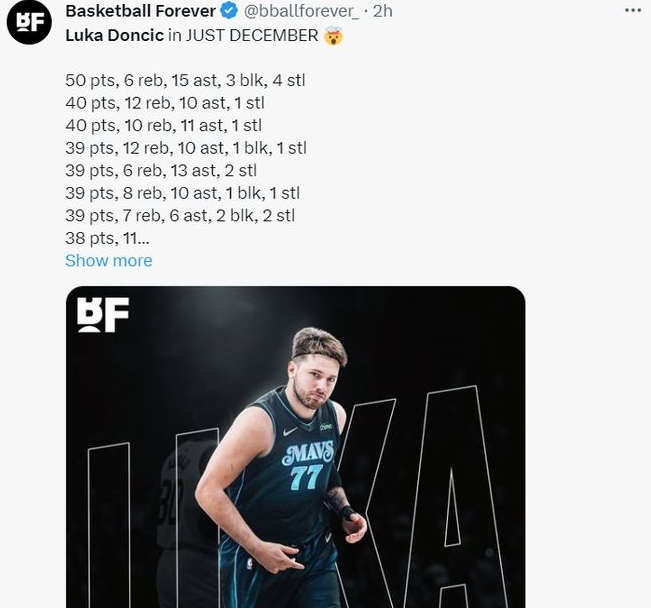651x608 pixels.
Task: Click the exploding head emoji
Action: (334, 36)
